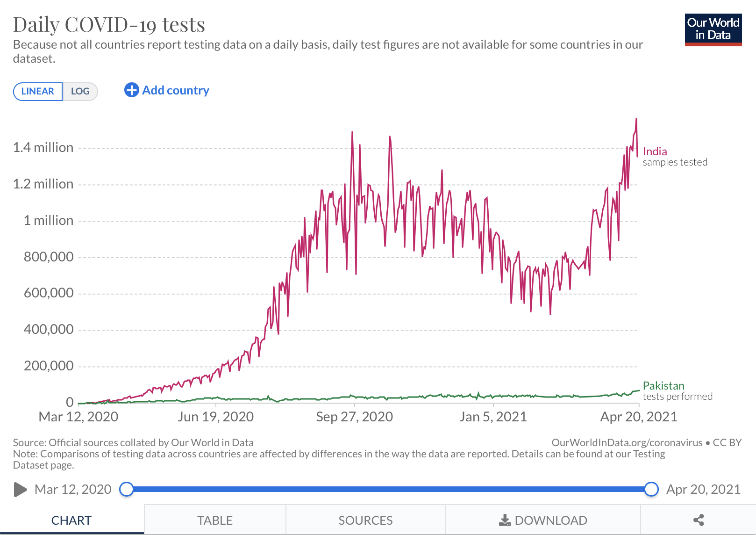The height and width of the screenshot is (535, 756).
Task: Open the CC BY license link
Action: click(727, 442)
